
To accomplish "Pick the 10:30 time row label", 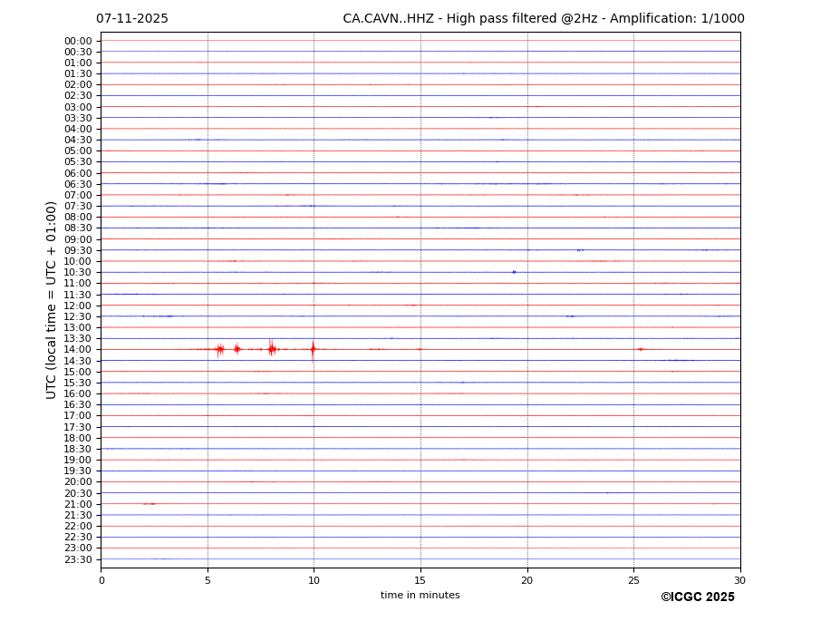I will [78, 273].
